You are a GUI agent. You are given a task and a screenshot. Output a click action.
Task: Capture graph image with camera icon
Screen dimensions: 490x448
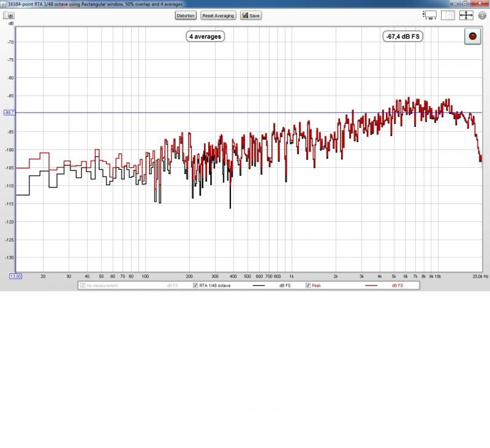click(9, 15)
